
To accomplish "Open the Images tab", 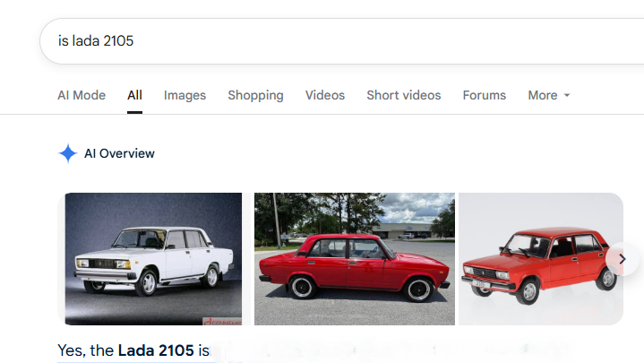I will (x=185, y=95).
